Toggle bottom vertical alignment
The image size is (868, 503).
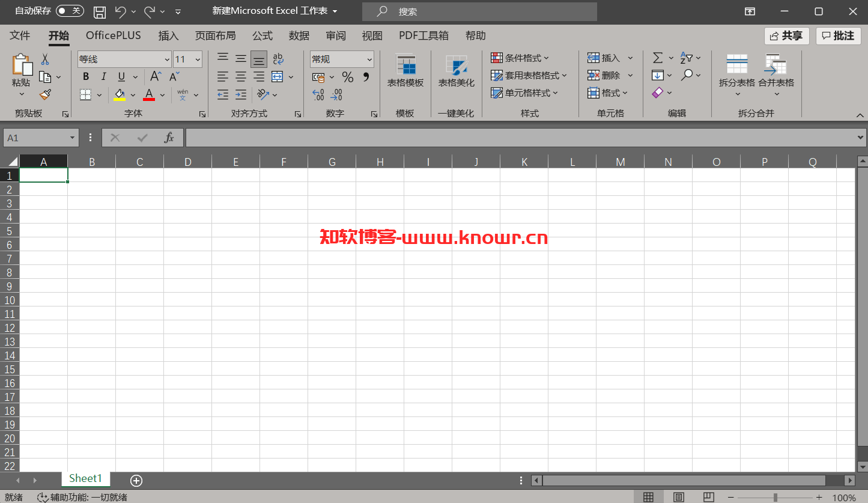[259, 59]
